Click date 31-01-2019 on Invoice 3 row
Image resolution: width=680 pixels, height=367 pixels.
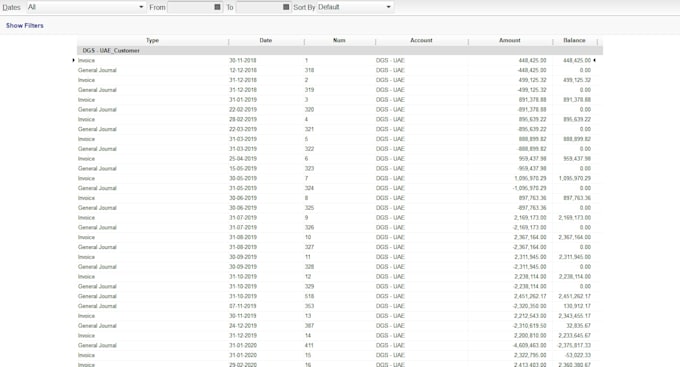(243, 100)
